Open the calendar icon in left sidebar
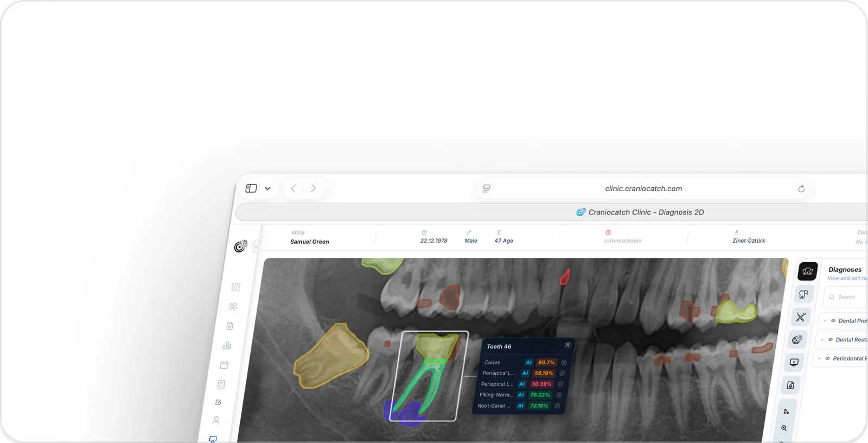This screenshot has height=443, width=868. pos(224,365)
